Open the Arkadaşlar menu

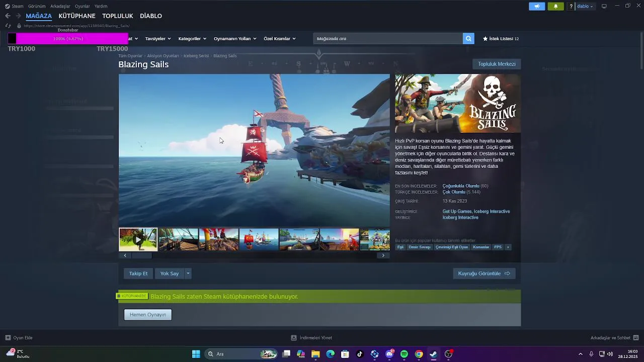point(60,6)
